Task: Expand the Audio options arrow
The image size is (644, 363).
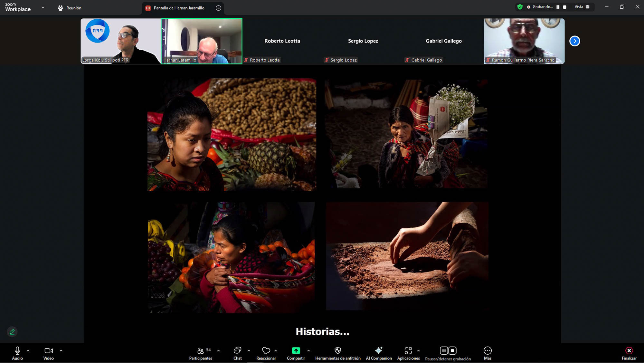Action: 28,350
